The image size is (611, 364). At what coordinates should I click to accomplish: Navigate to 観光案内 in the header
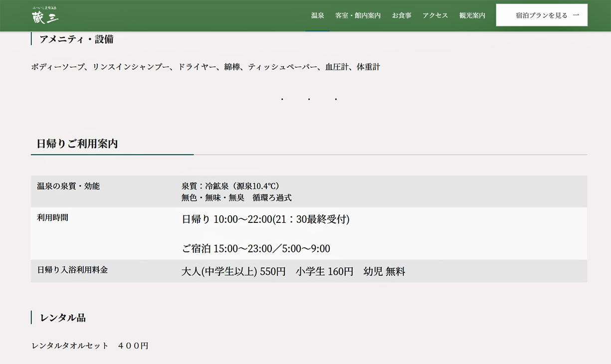[472, 15]
